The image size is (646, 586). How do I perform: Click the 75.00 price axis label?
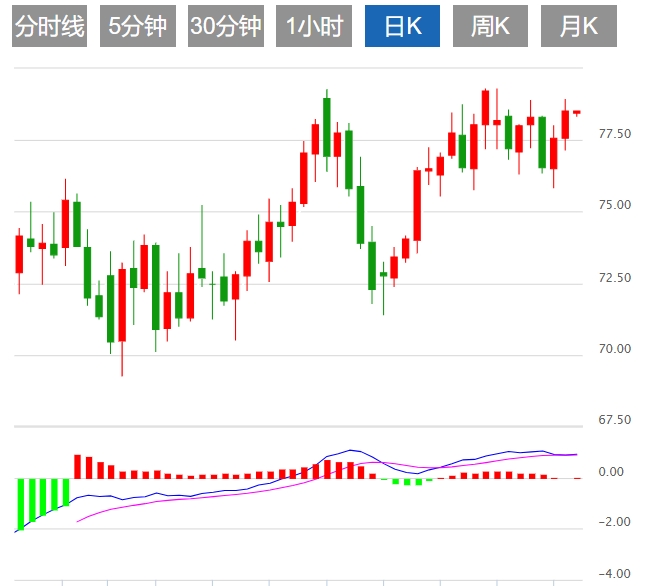[x=615, y=205]
